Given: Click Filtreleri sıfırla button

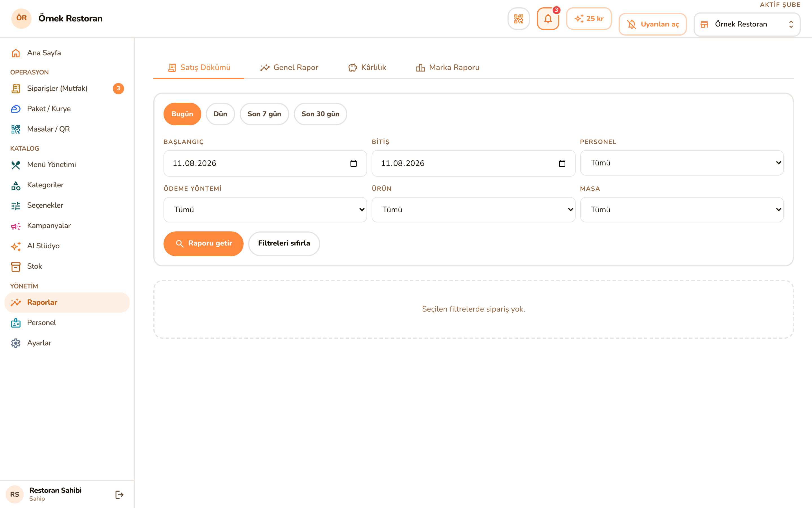Looking at the screenshot, I should (284, 244).
